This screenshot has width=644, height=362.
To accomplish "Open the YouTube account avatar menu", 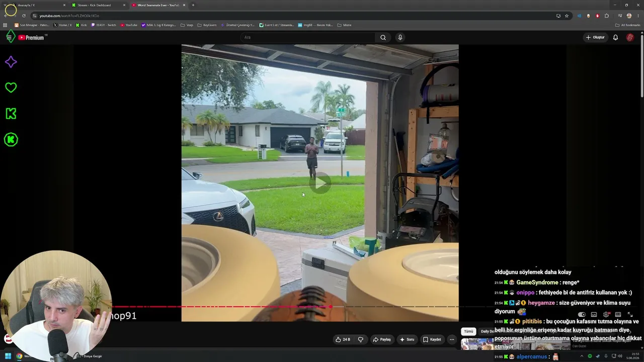I will tap(630, 37).
